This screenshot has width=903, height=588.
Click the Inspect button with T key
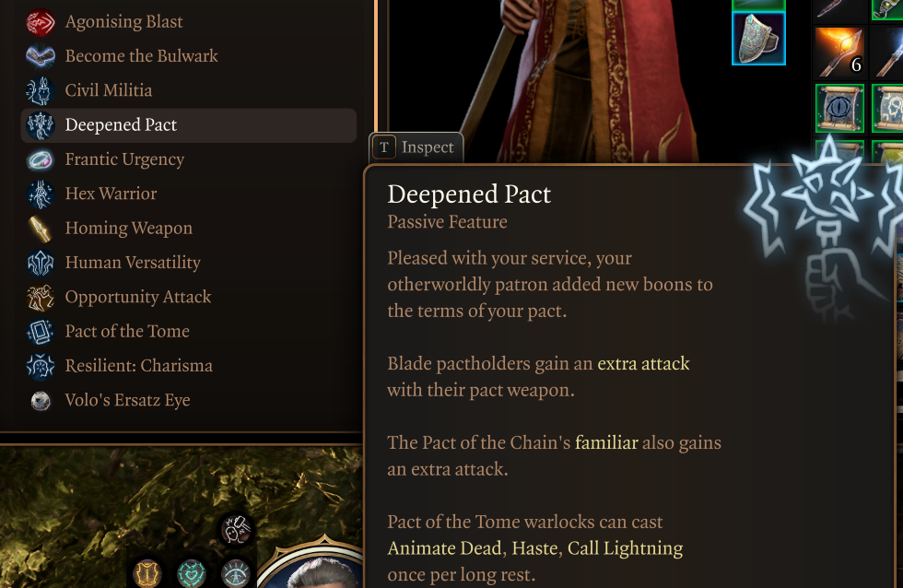416,147
